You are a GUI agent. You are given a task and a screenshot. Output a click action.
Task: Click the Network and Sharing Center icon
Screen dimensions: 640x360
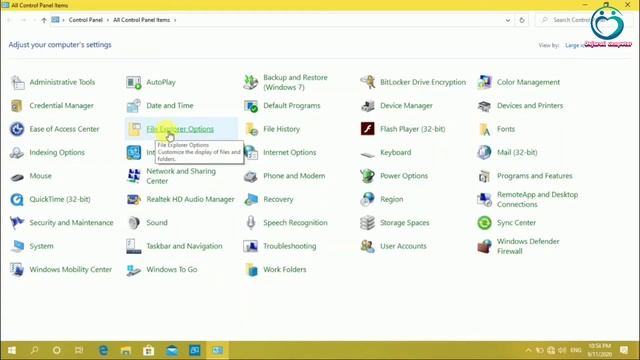[133, 176]
